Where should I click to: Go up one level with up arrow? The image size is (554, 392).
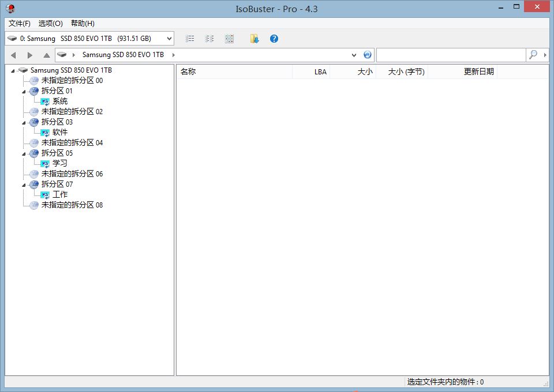(x=46, y=55)
